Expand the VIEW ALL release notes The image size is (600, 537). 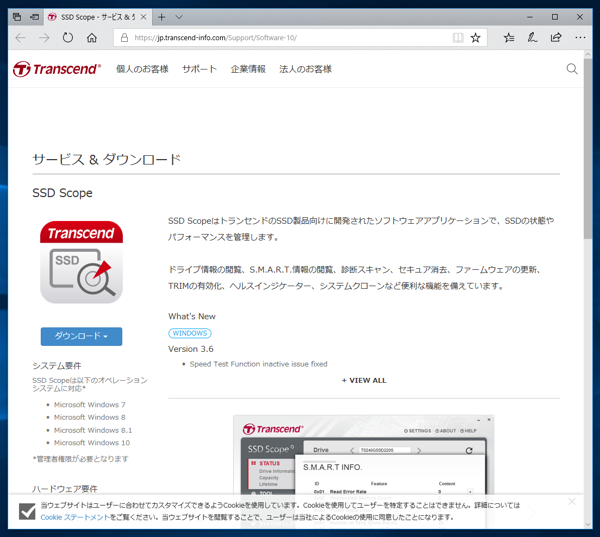364,380
